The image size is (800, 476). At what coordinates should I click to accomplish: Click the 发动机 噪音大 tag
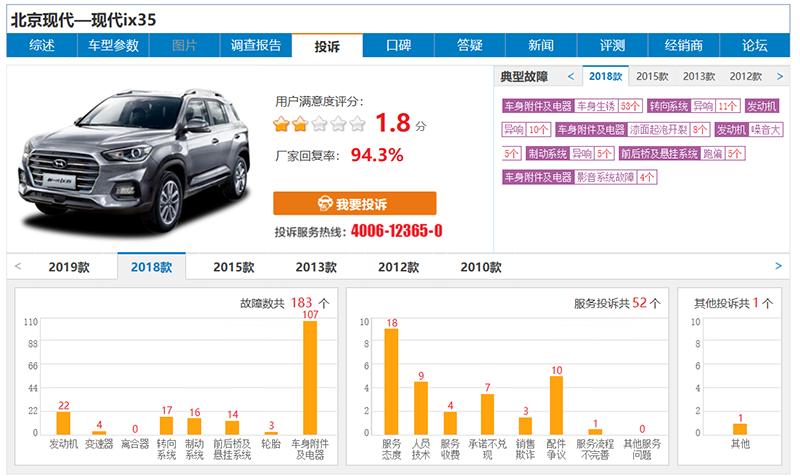pyautogui.click(x=748, y=130)
